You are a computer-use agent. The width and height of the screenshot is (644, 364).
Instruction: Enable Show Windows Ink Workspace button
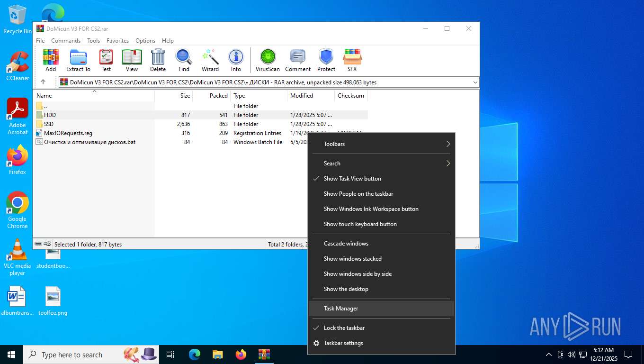coord(381,209)
